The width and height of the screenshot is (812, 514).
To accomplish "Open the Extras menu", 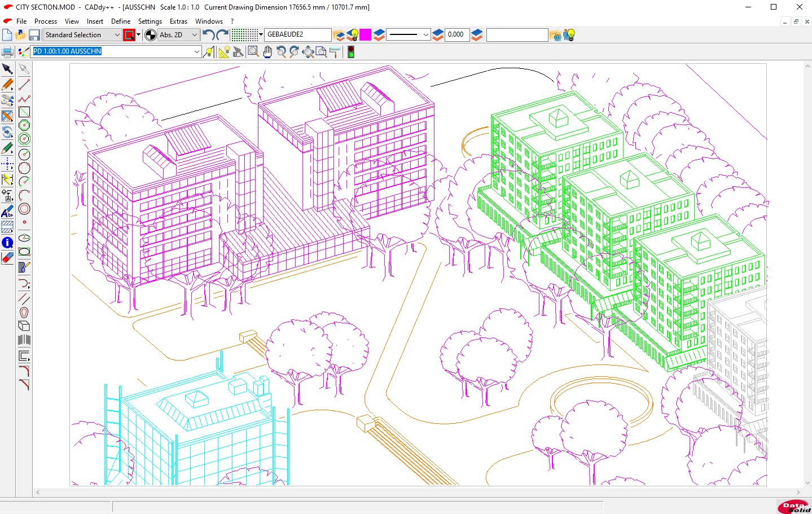I will click(x=178, y=21).
